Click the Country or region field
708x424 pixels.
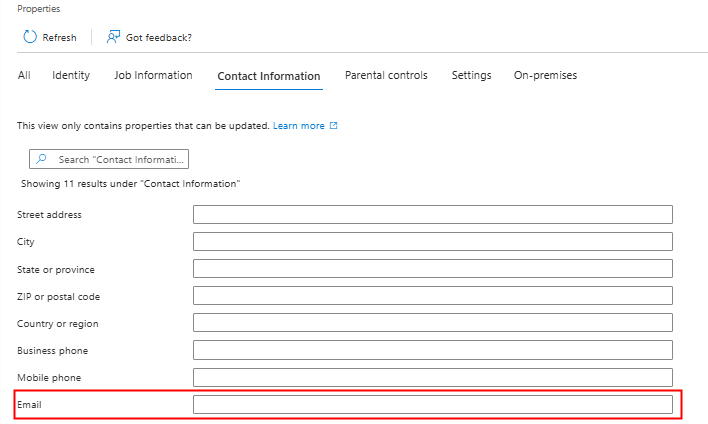tap(432, 323)
